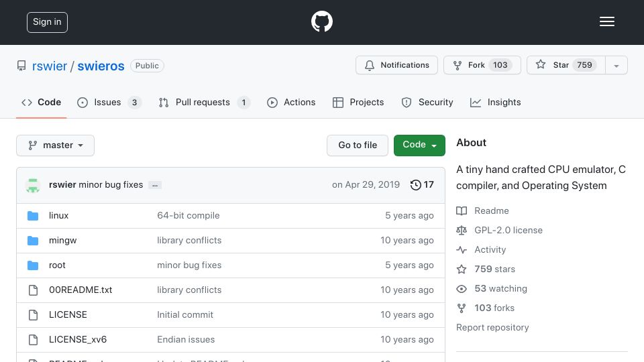Open the commit history clock icon showing 17

(x=422, y=185)
